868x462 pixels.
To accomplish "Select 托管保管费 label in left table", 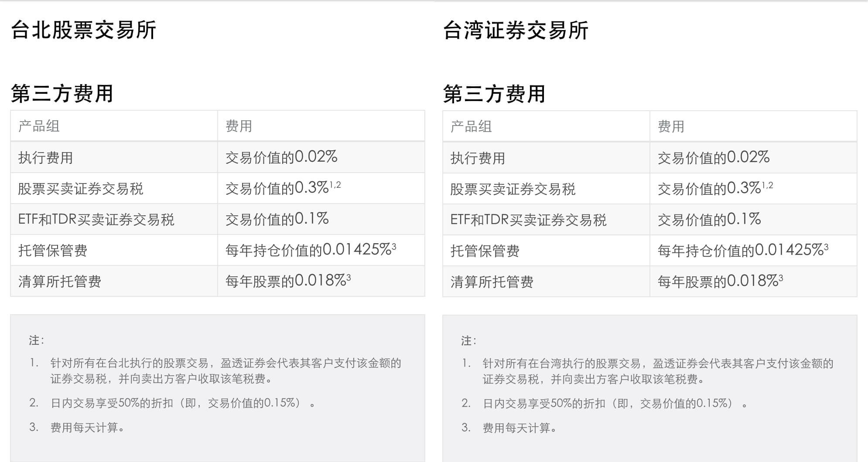I will (x=53, y=251).
